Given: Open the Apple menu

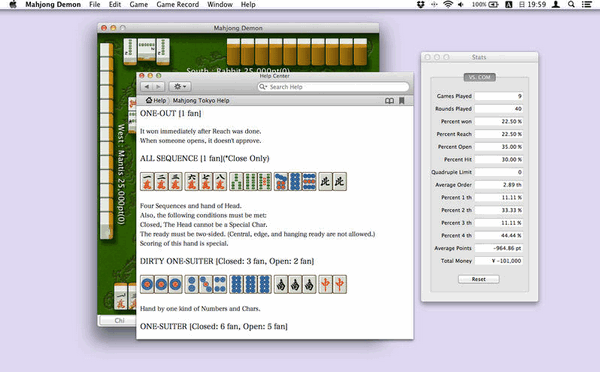Looking at the screenshot, I should click(x=13, y=5).
